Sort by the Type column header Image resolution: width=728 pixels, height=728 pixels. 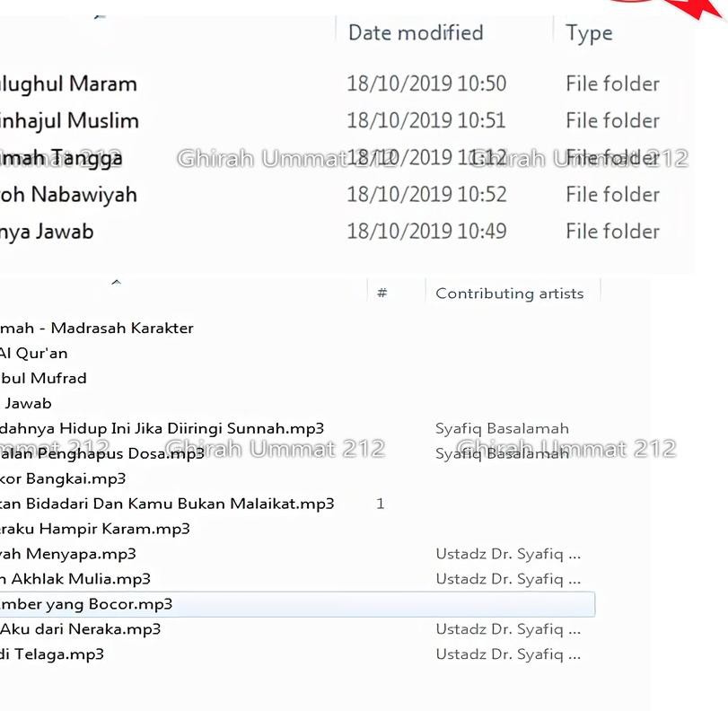[589, 33]
